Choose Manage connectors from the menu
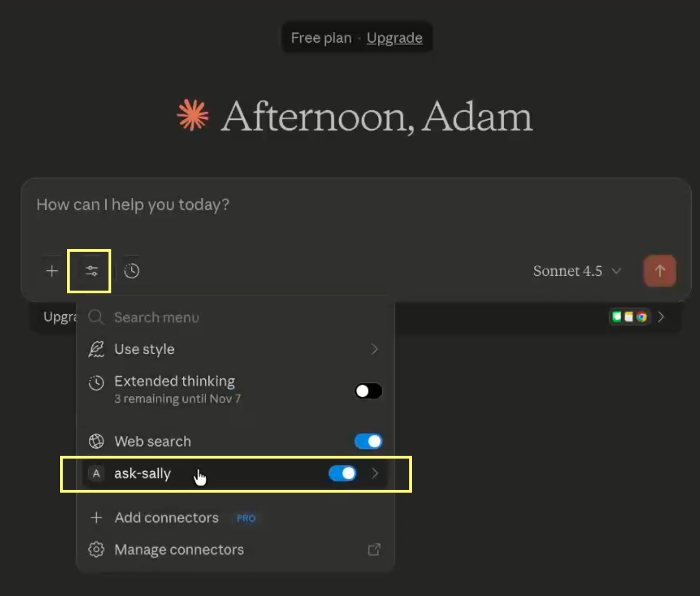700x596 pixels. click(x=179, y=550)
